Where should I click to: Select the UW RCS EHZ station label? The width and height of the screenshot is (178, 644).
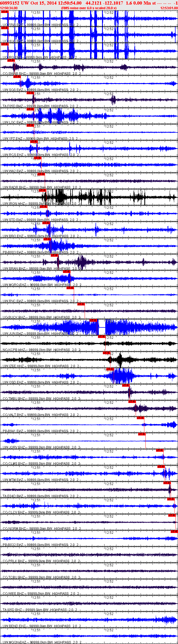[x=41, y=155]
